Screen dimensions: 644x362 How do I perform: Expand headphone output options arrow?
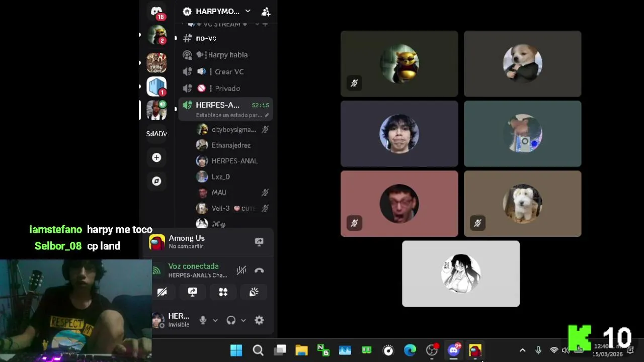tap(244, 320)
